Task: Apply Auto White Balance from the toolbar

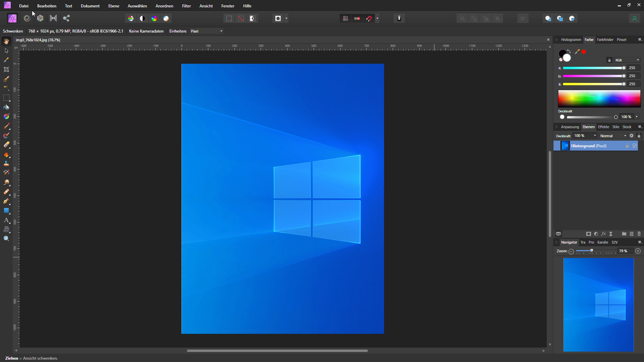Action: tap(166, 18)
